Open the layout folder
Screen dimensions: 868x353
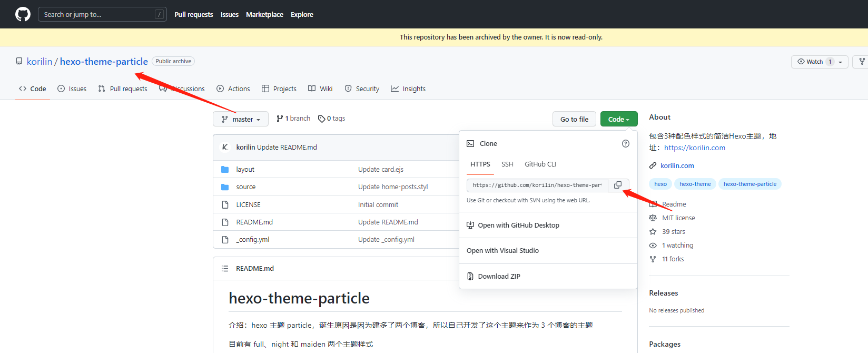coord(245,169)
